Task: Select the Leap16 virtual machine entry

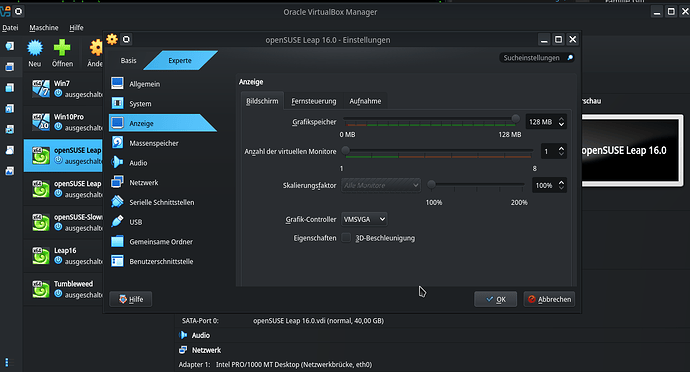Action: point(63,256)
